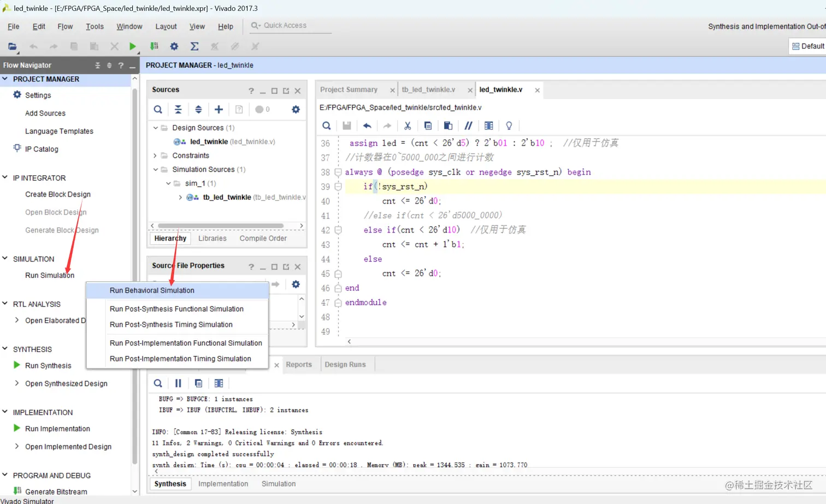Expand all in Sources panel
The height and width of the screenshot is (504, 826).
pyautogui.click(x=198, y=109)
